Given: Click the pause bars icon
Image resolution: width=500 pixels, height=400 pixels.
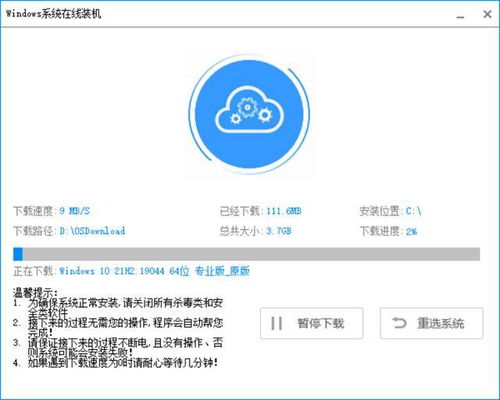Looking at the screenshot, I should [277, 323].
